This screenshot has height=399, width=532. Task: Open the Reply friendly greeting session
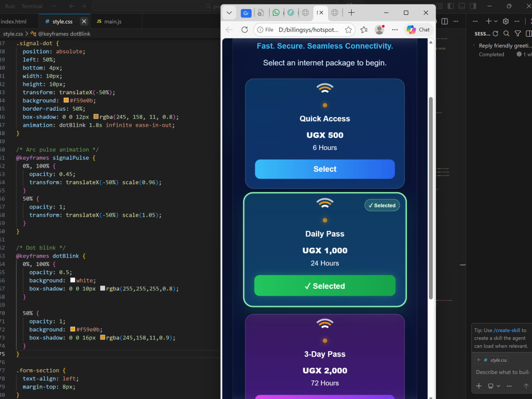point(503,50)
